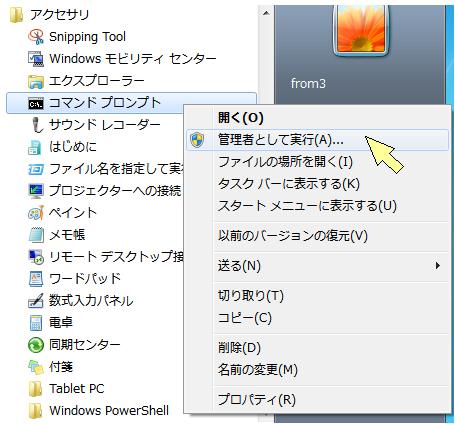Open the 送る(N) submenu

[317, 266]
